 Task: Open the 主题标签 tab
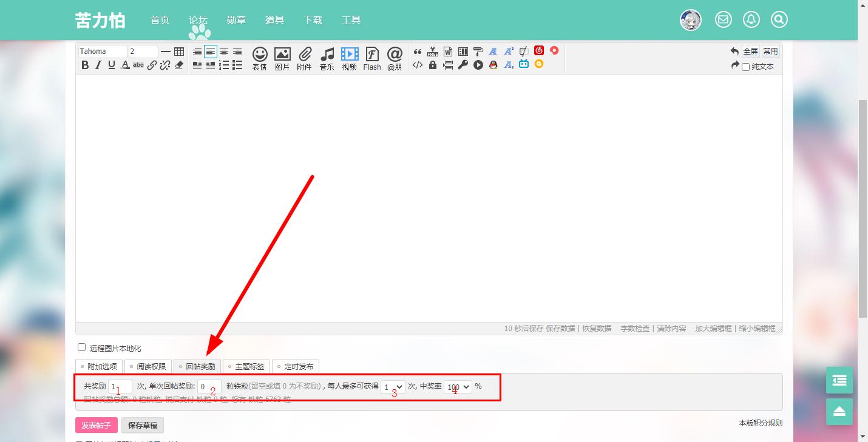tap(246, 366)
